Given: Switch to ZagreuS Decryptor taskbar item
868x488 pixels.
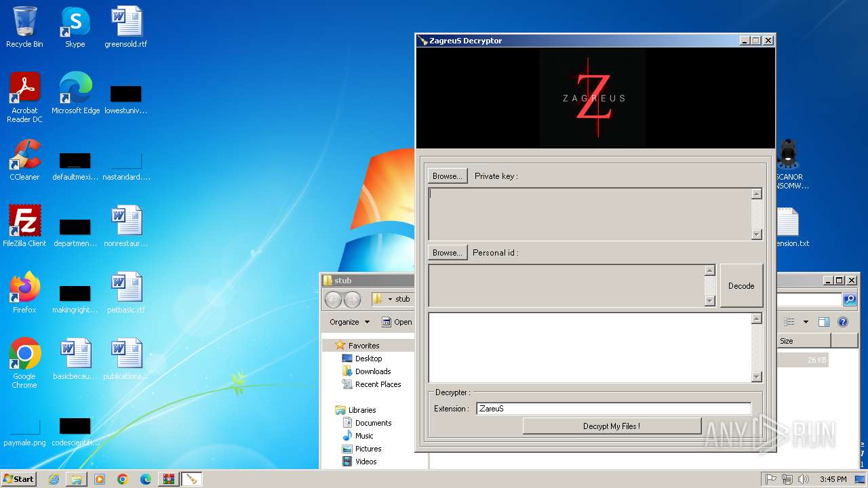Looking at the screenshot, I should coord(192,479).
